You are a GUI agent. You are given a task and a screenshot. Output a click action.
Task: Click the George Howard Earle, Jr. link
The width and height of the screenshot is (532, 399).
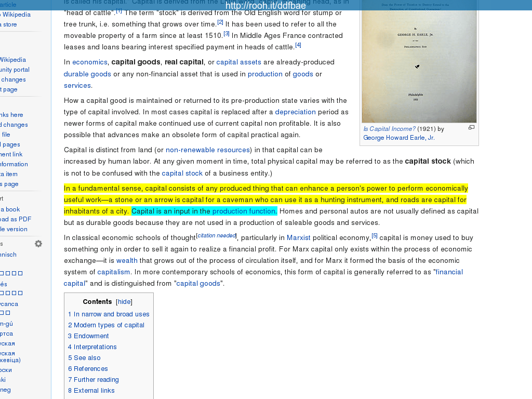point(398,138)
